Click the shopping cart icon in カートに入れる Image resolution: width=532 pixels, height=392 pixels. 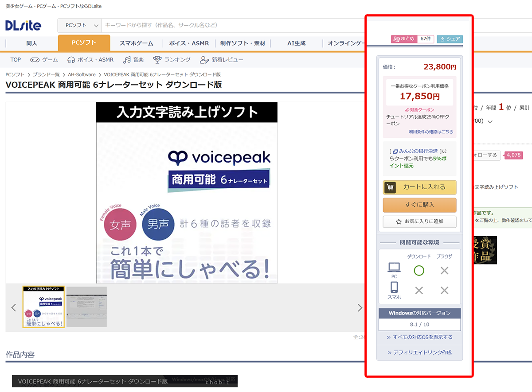pos(390,187)
